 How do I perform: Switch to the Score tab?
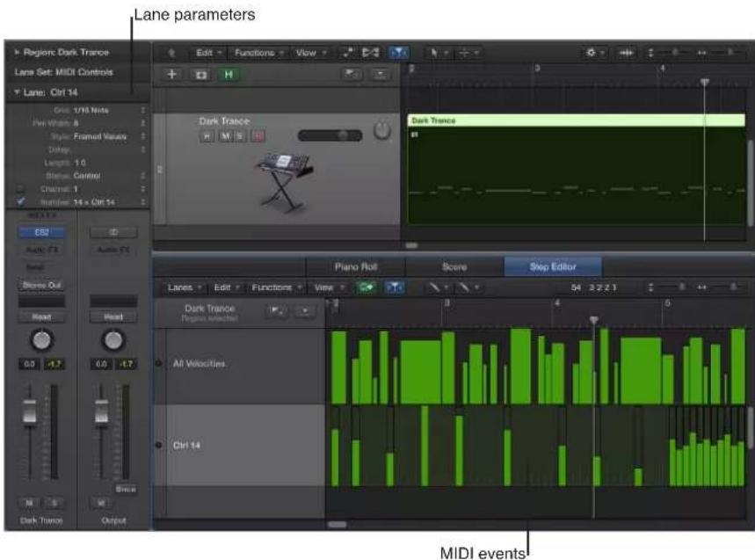(454, 266)
